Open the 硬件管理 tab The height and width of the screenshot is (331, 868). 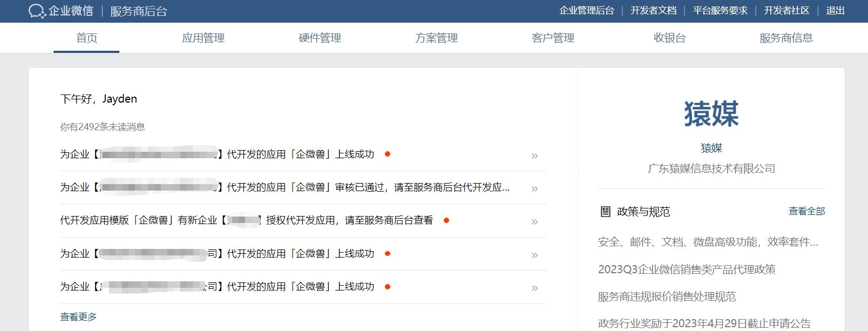[320, 38]
